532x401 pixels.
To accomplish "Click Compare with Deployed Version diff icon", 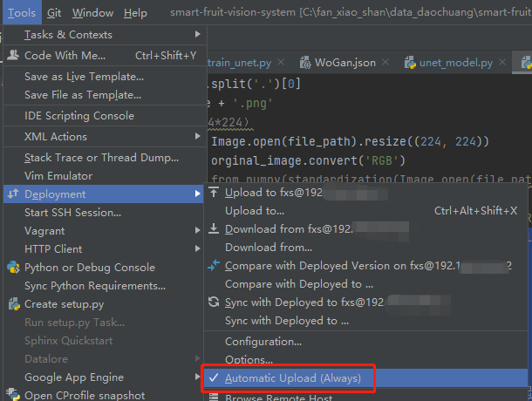I will (x=214, y=265).
